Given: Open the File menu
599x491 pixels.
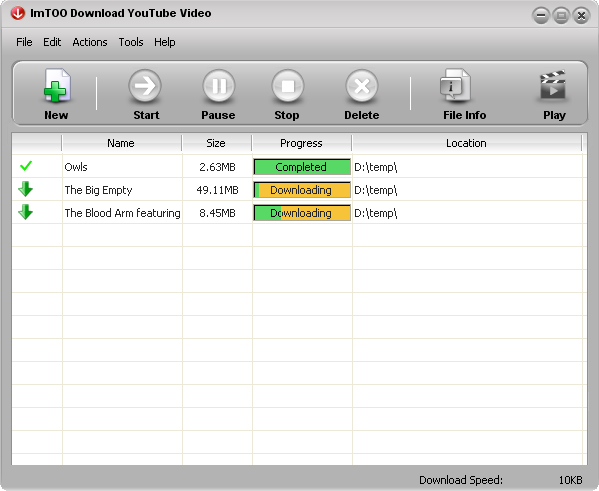Looking at the screenshot, I should 24,42.
